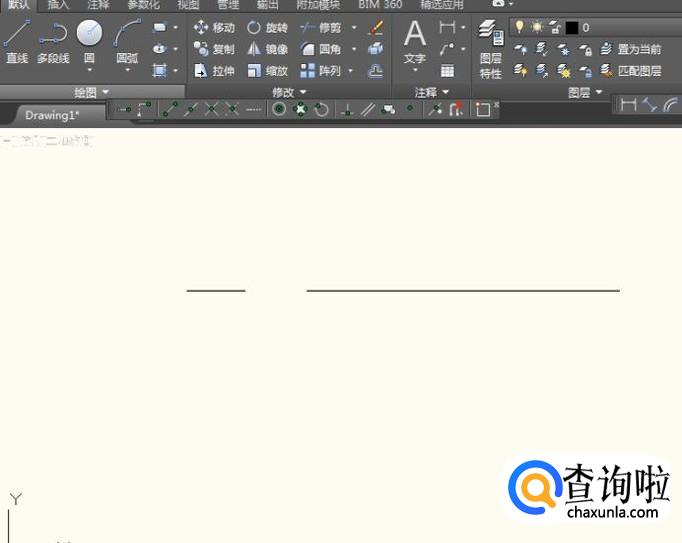The width and height of the screenshot is (682, 543).
Task: Click the Leader icon in Annotation panel
Action: 447,49
